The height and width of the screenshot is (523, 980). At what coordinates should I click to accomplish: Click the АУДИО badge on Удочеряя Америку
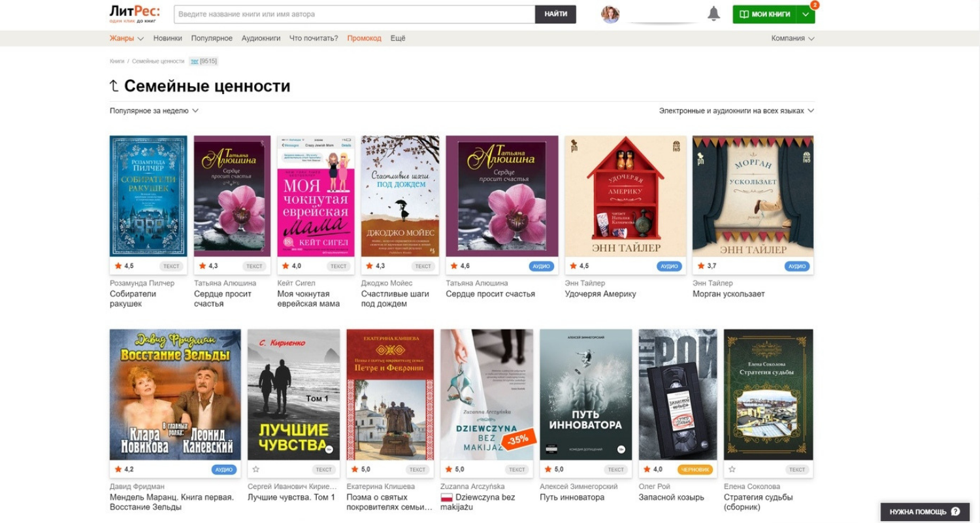[x=669, y=266]
